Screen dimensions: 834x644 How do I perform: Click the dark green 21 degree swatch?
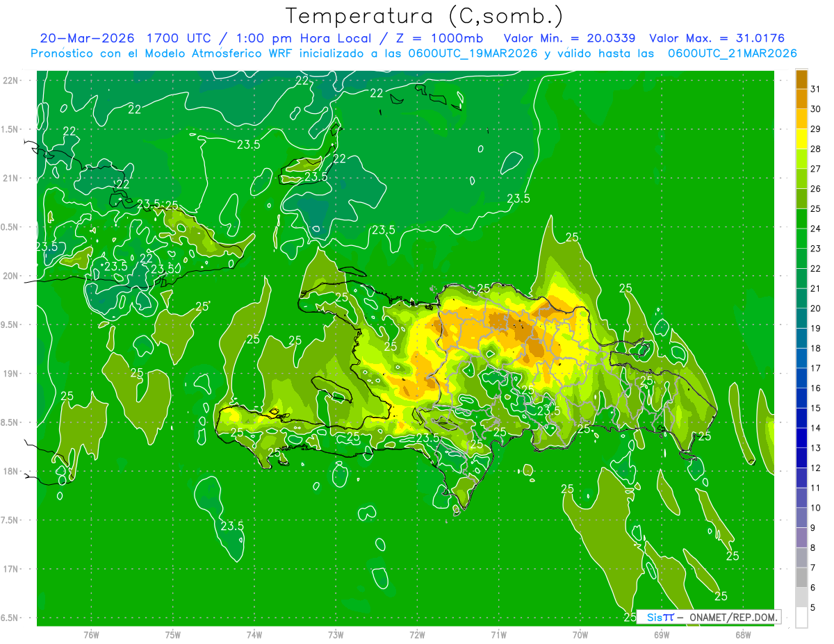(x=801, y=279)
